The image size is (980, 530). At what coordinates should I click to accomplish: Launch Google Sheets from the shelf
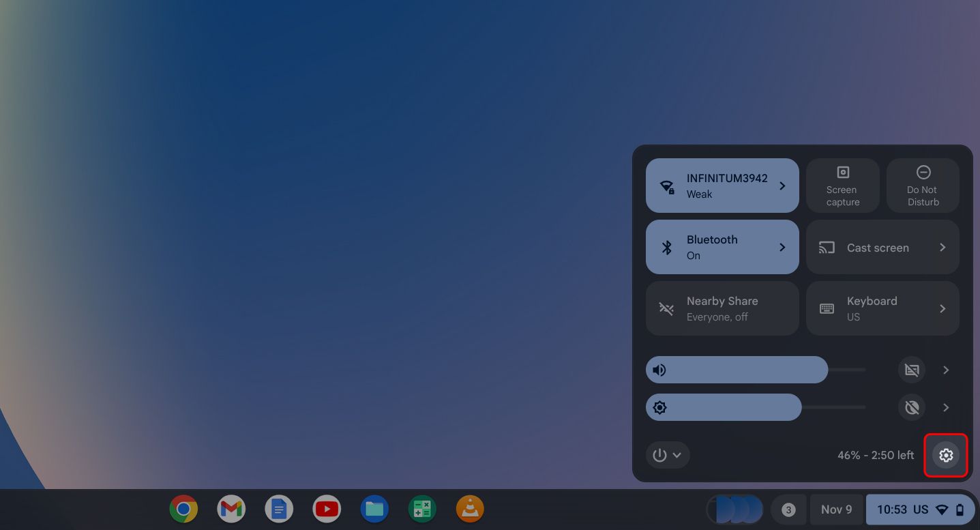coord(422,509)
